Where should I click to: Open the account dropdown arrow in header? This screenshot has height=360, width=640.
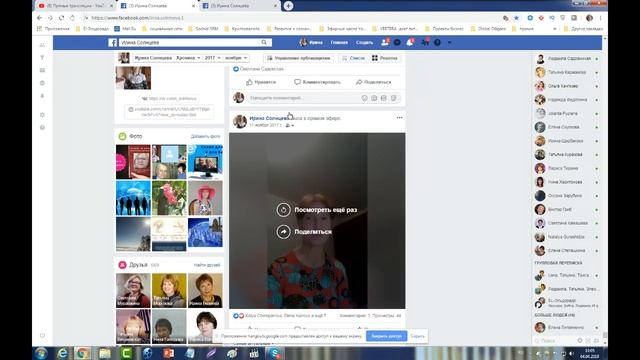449,42
